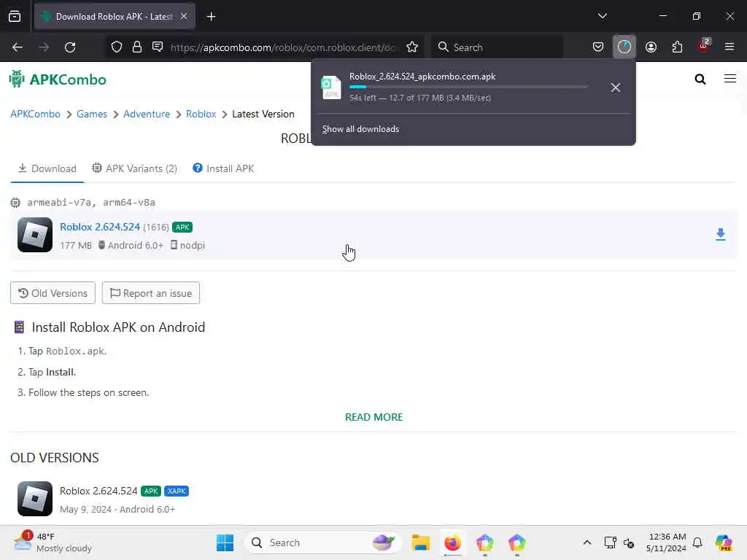The height and width of the screenshot is (560, 747).
Task: Open Firefox View in the tab bar
Action: (x=15, y=17)
